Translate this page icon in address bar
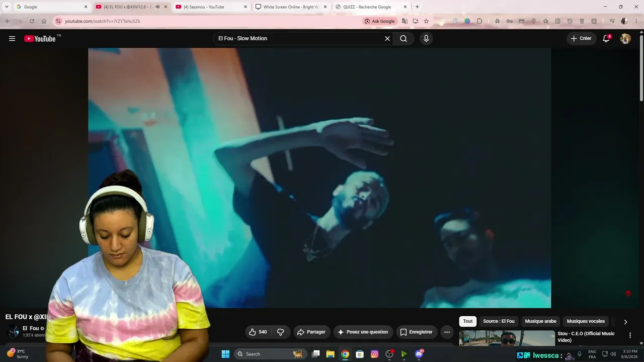Viewport: 644px width, 362px height. 405,21
